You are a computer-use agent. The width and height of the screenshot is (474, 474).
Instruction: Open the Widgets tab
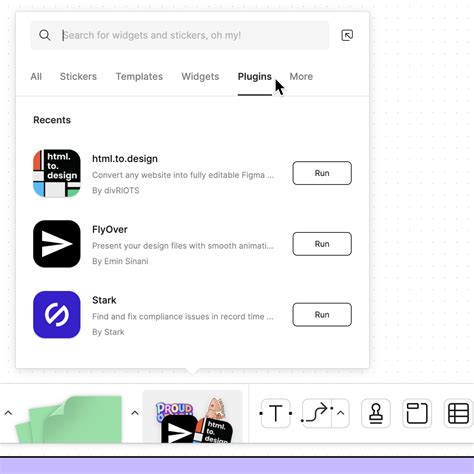200,77
